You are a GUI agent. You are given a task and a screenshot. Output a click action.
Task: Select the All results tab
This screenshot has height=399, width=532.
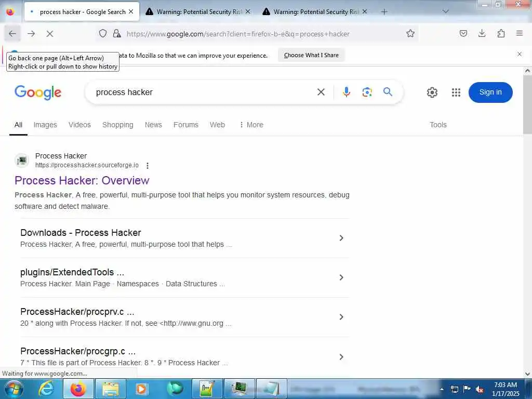point(18,125)
